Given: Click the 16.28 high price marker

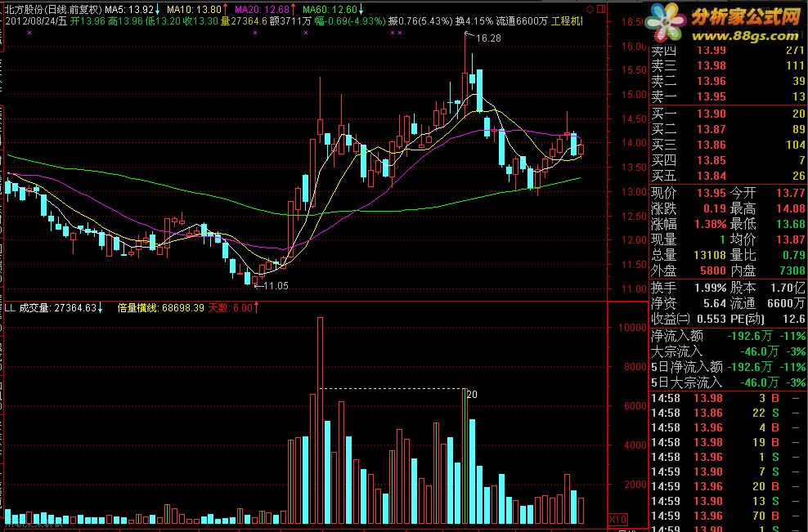Looking at the screenshot, I should 488,38.
